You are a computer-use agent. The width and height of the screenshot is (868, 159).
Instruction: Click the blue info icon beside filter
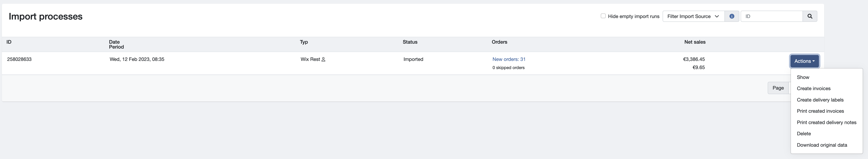pos(732,16)
